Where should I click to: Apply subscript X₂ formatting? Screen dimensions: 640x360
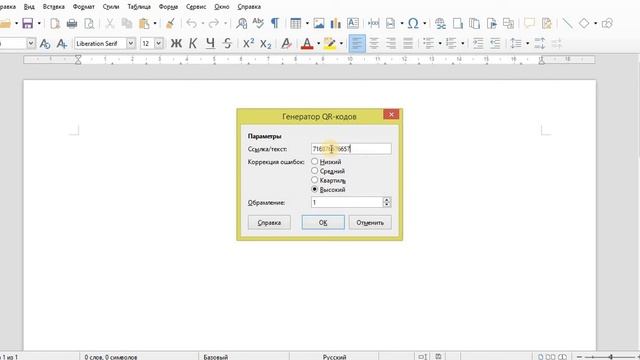pos(265,43)
